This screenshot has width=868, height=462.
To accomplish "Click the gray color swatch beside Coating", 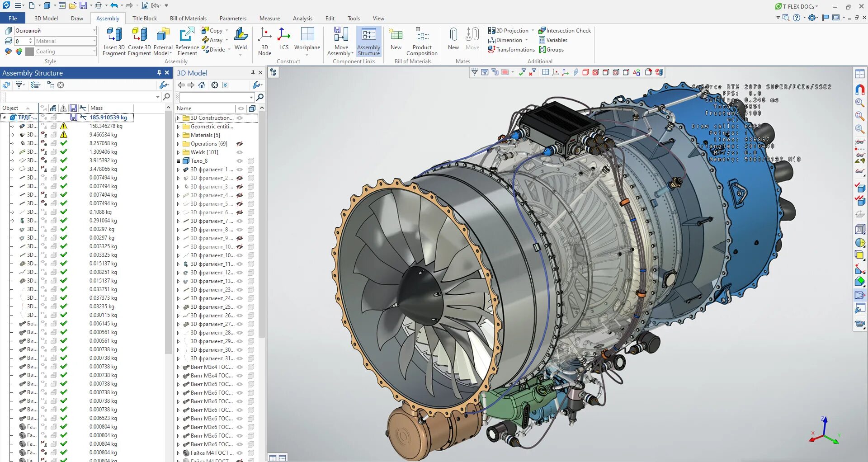I will 30,52.
